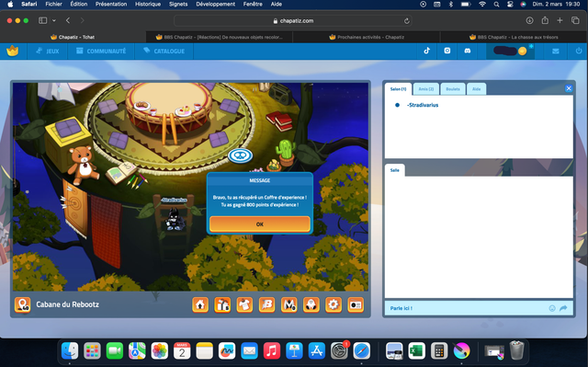Go back in Safari history
Viewport: 588px width, 367px height.
click(x=68, y=20)
